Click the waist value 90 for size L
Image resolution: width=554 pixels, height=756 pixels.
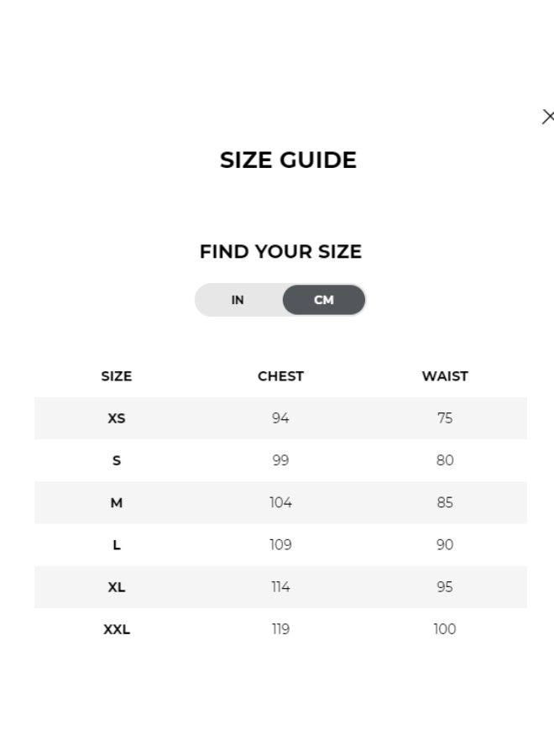445,544
